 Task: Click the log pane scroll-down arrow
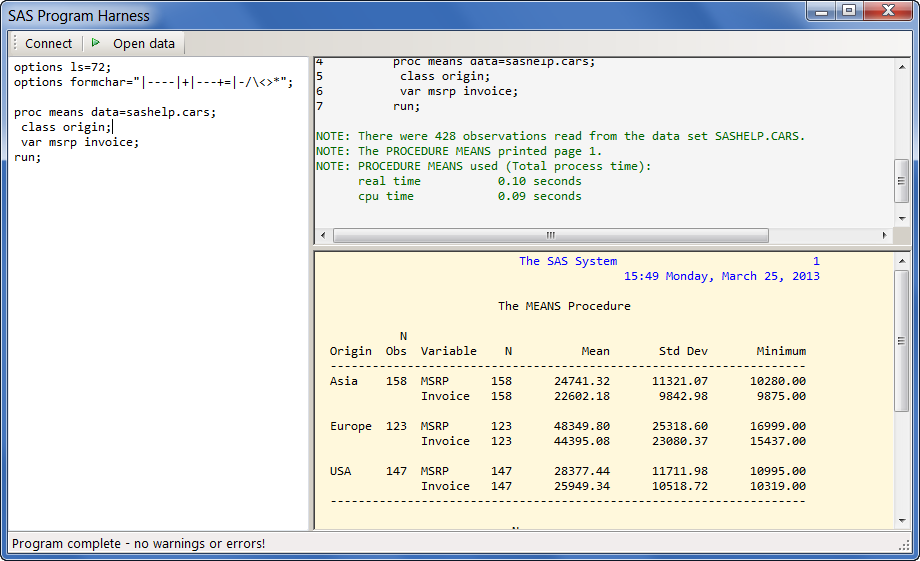click(902, 218)
